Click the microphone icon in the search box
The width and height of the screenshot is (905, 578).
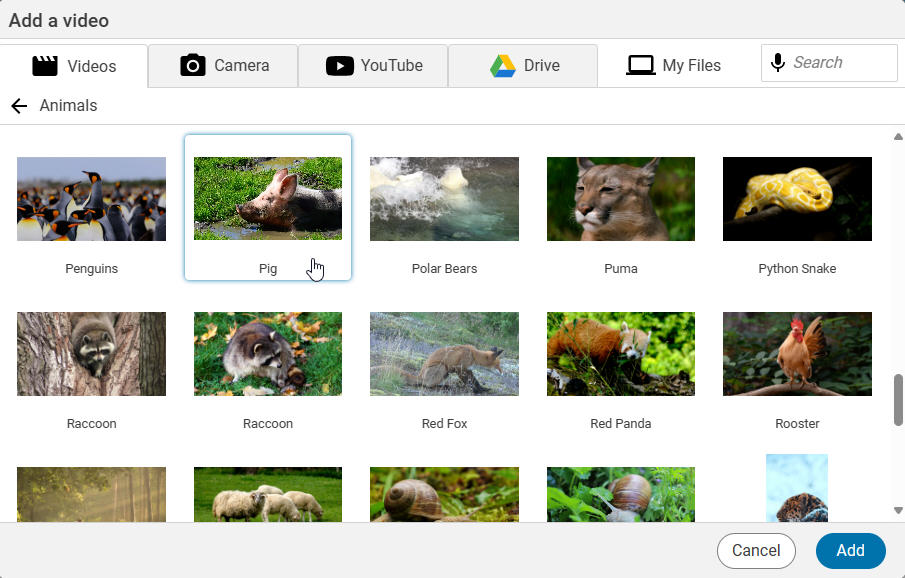(x=777, y=63)
